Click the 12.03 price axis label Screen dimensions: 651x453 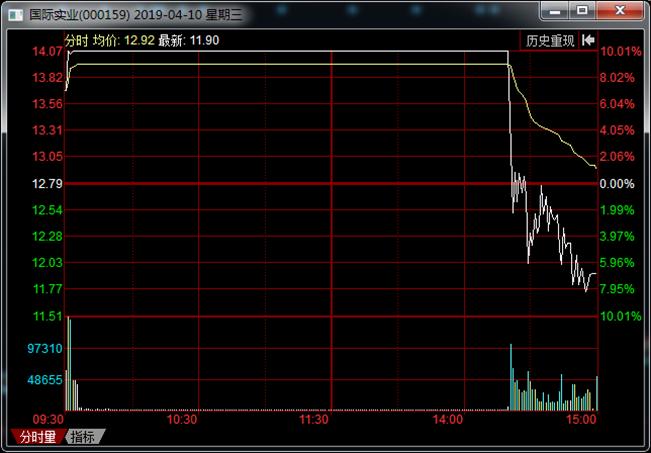pyautogui.click(x=47, y=263)
